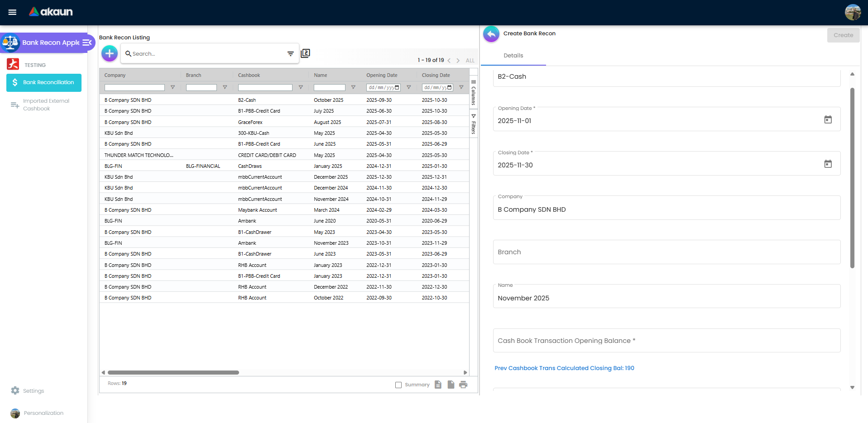This screenshot has height=423, width=868.
Task: Open the Opening Date calendar picker
Action: point(828,119)
